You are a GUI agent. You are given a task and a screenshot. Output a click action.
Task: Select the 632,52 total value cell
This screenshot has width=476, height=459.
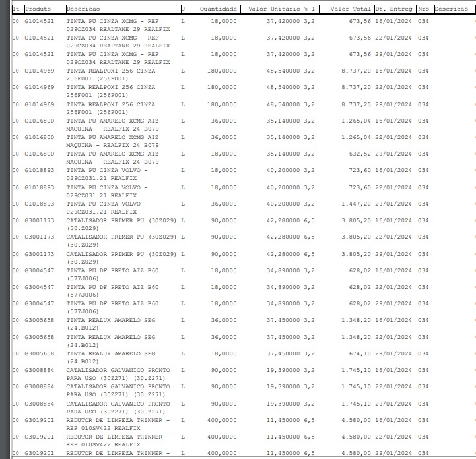358,154
